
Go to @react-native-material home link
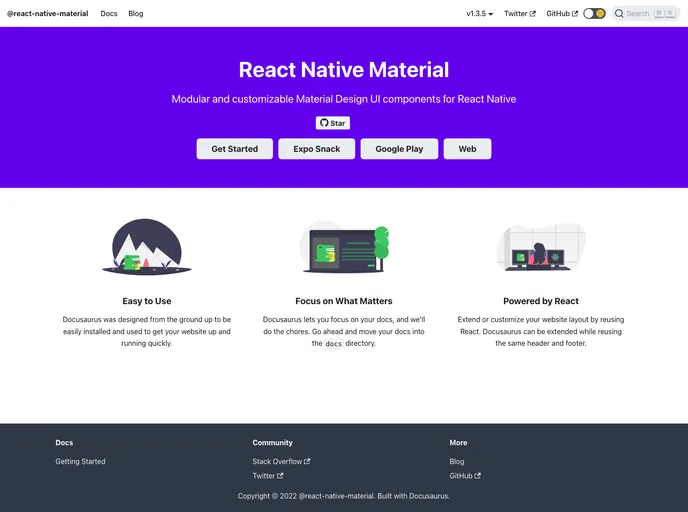coord(47,14)
